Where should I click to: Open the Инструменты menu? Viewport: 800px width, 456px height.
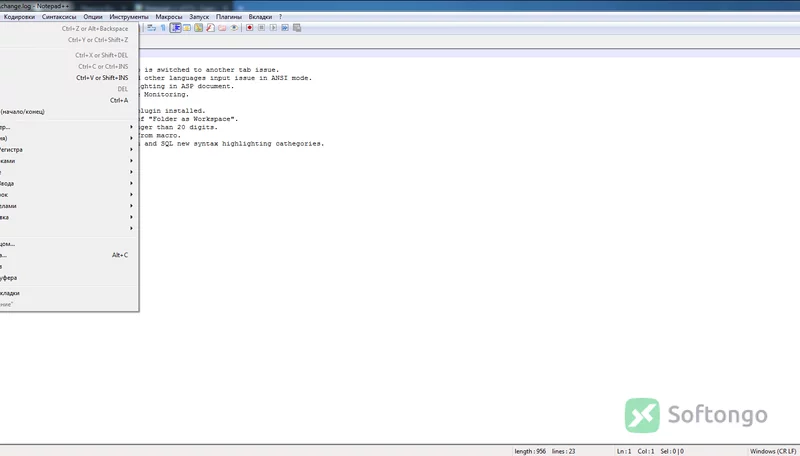tap(129, 17)
